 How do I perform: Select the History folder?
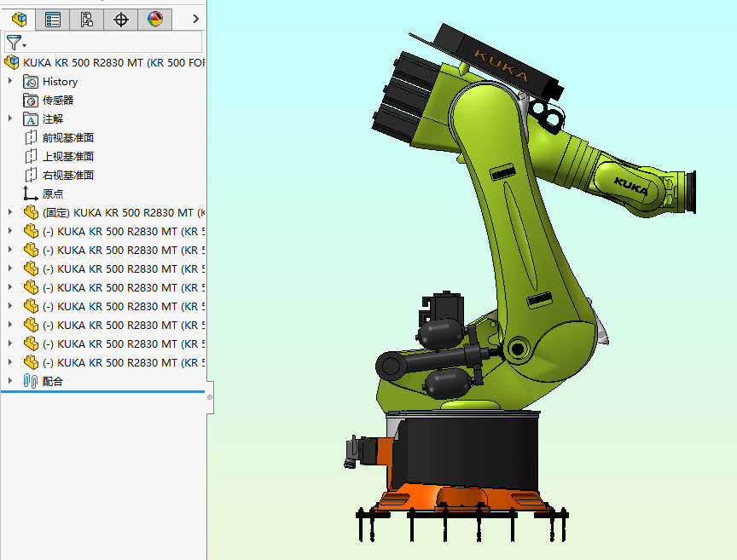[x=50, y=82]
